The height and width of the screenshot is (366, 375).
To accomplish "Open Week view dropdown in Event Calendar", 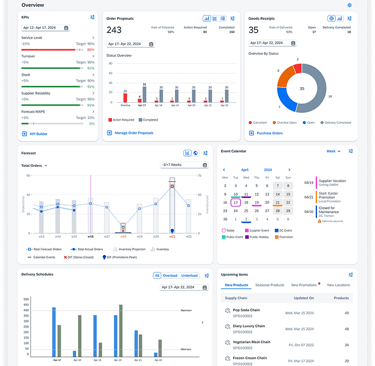I will pos(333,151).
